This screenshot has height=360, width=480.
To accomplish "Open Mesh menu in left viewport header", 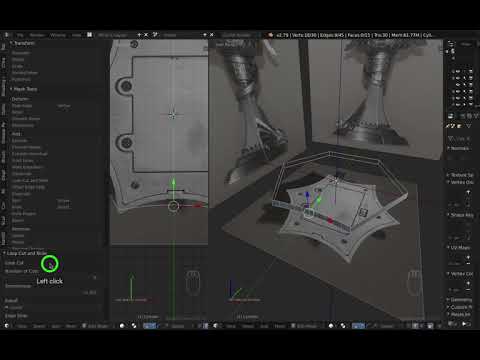I will [x=71, y=326].
